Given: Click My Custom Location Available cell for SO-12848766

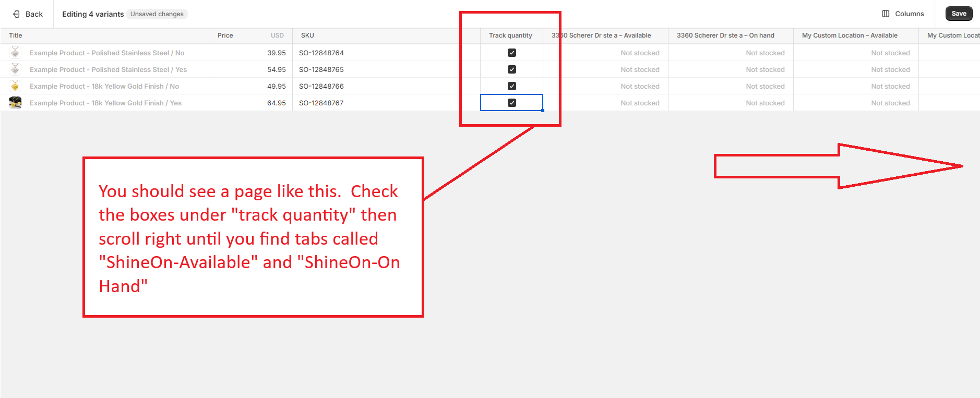Looking at the screenshot, I should pyautogui.click(x=856, y=86).
